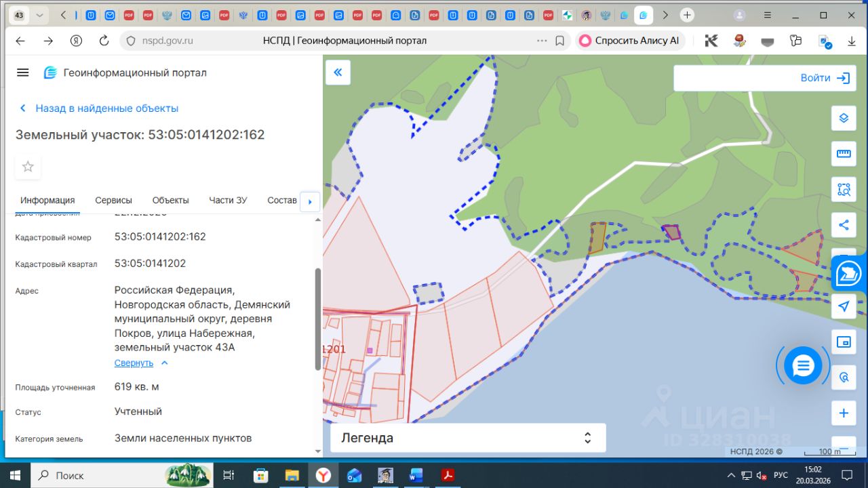This screenshot has width=868, height=488.
Task: Open the blue map-sheet side tab
Action: pos(849,274)
